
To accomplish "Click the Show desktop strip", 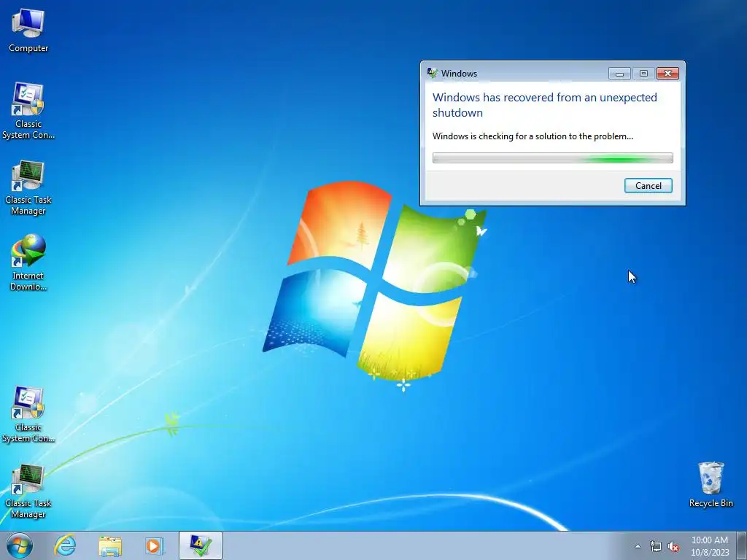I will tap(742, 545).
